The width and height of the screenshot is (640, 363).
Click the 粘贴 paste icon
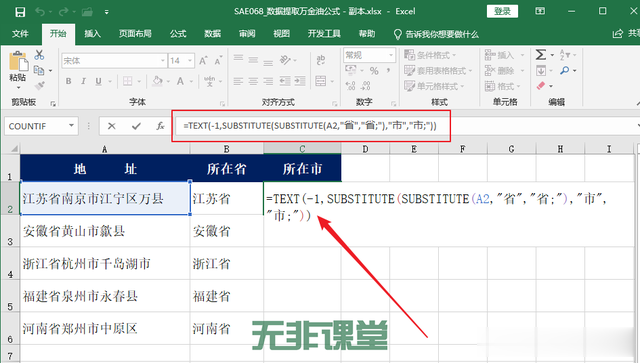coord(18,62)
